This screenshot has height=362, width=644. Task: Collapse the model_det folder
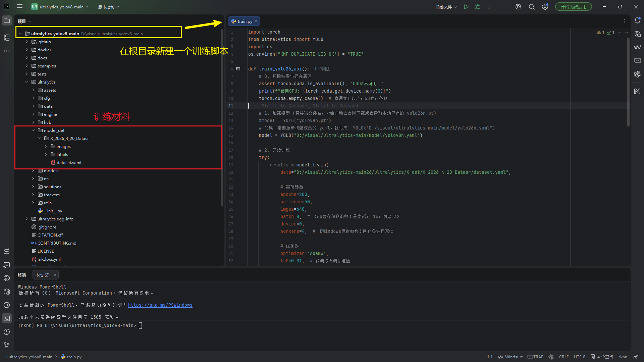point(33,130)
